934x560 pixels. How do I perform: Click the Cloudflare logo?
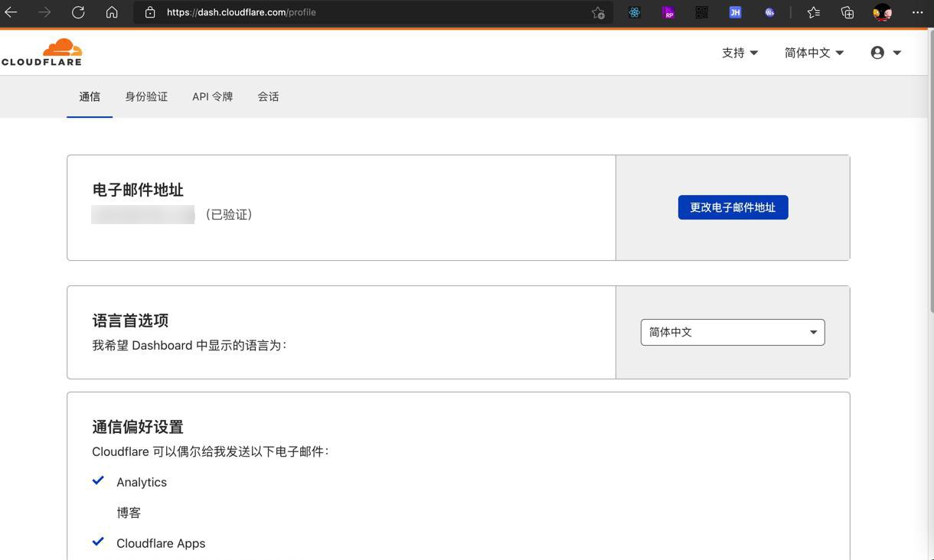click(x=42, y=52)
